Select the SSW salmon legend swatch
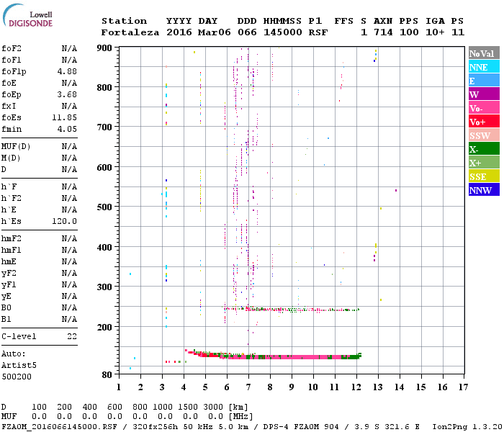Viewport: 504px width, 432px height. [x=484, y=135]
